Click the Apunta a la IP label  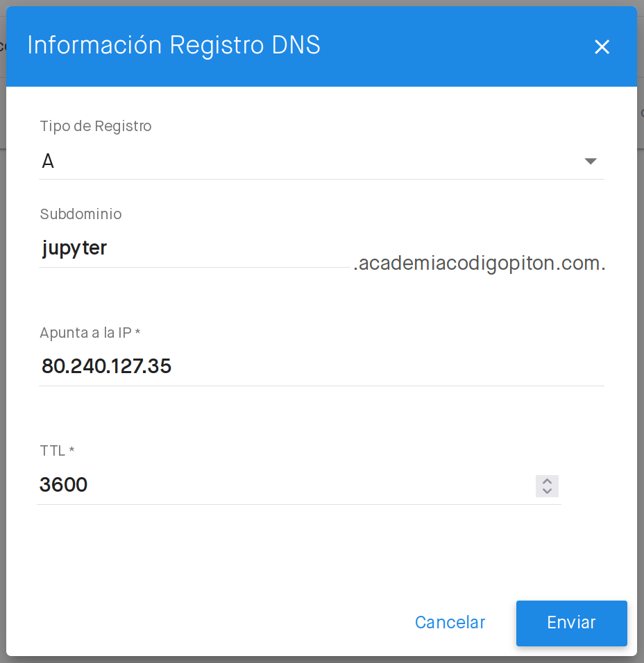coord(90,333)
